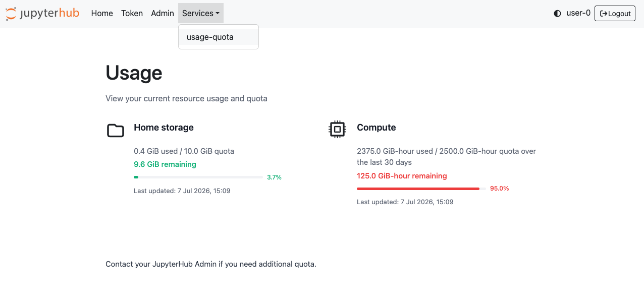Click "View your current resource usage" subtitle

point(186,99)
